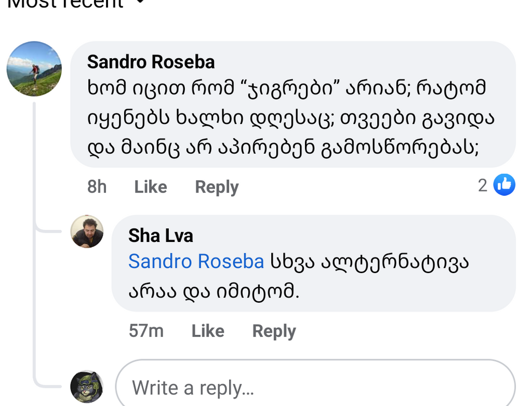Click the 57m reply timestamp
The width and height of the screenshot is (532, 406).
pos(146,331)
